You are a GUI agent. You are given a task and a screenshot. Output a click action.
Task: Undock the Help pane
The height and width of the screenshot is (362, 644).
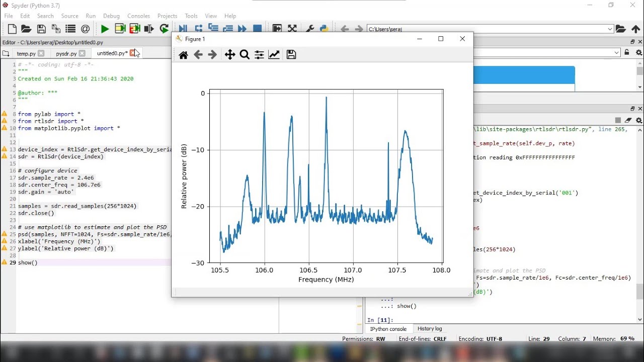coord(633,42)
